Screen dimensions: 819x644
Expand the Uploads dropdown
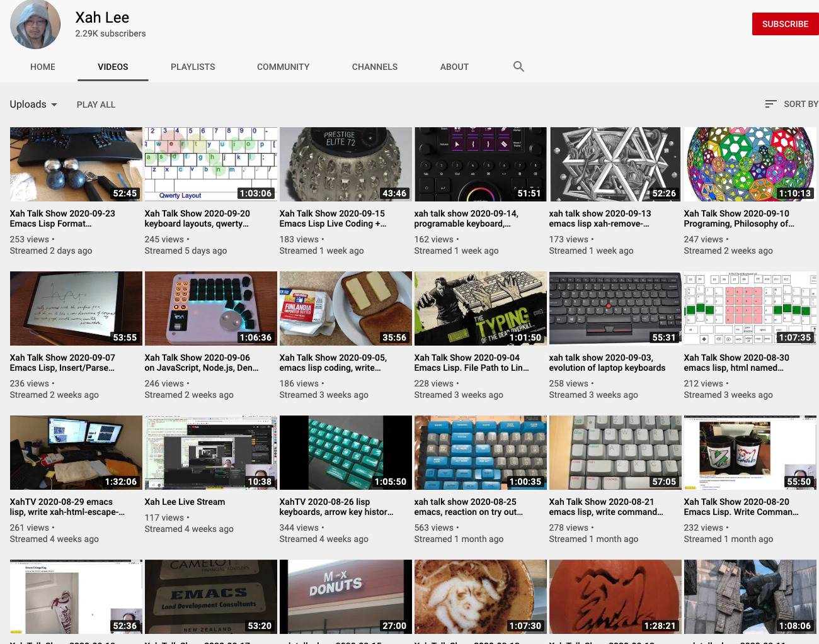[x=33, y=105]
